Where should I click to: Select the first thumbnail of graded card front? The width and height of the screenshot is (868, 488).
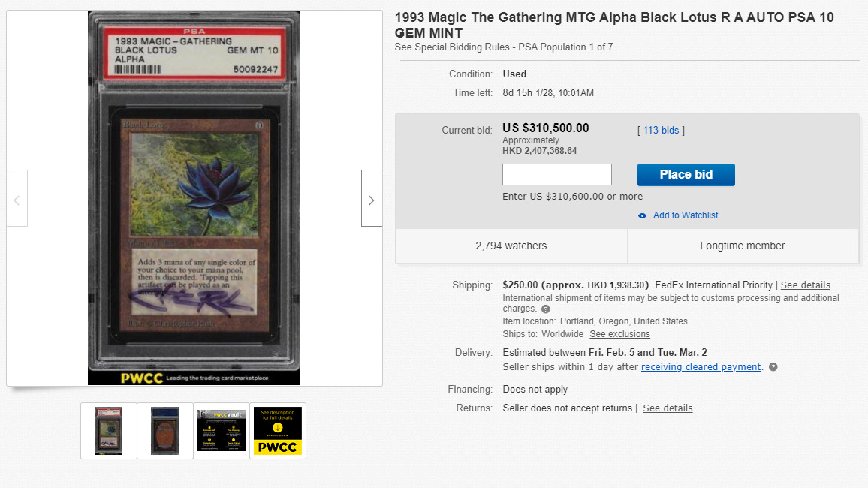tap(108, 431)
